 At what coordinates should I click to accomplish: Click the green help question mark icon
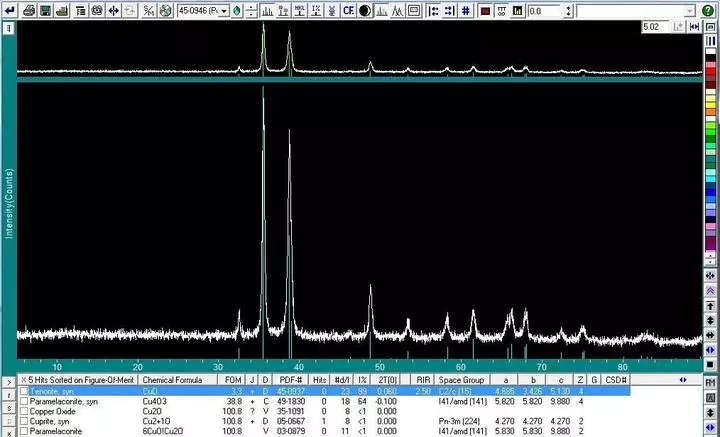coord(708,10)
